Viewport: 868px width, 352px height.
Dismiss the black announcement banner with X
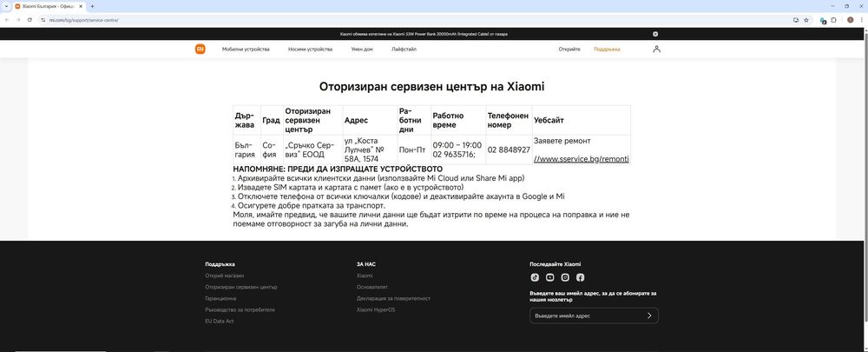[655, 34]
